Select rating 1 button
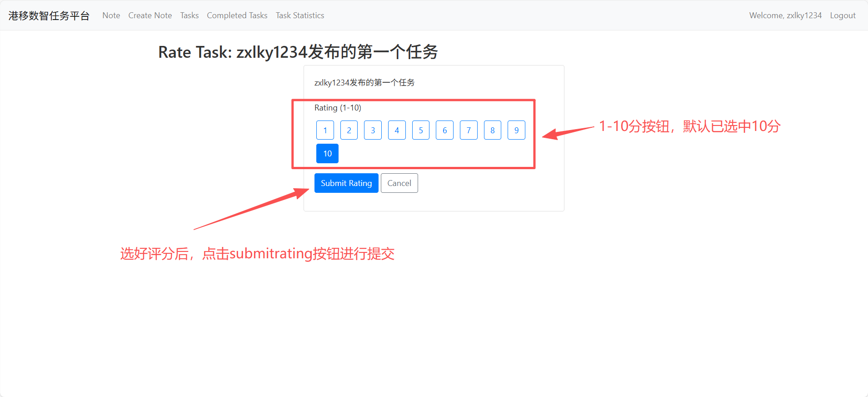Screen dimensions: 868x397 click(325, 130)
